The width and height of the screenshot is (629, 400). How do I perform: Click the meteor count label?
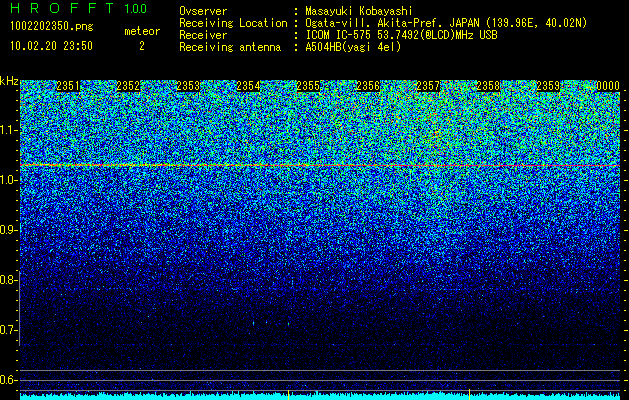click(x=142, y=31)
